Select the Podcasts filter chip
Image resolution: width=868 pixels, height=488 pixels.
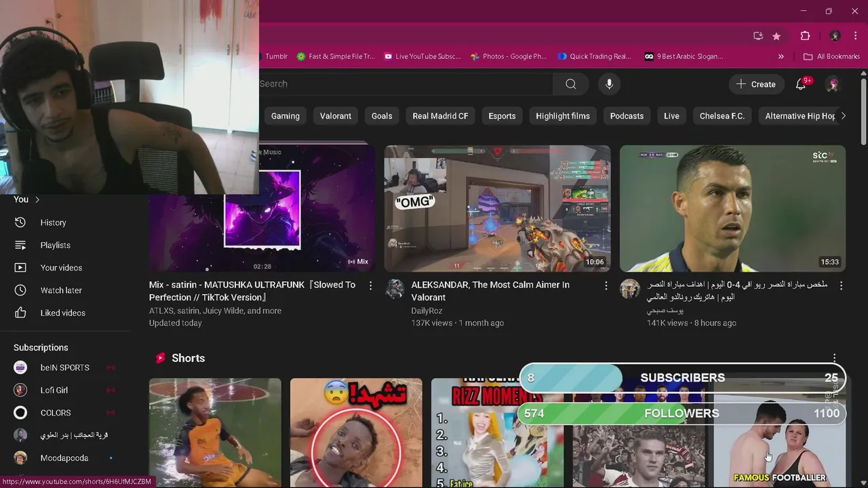[627, 116]
